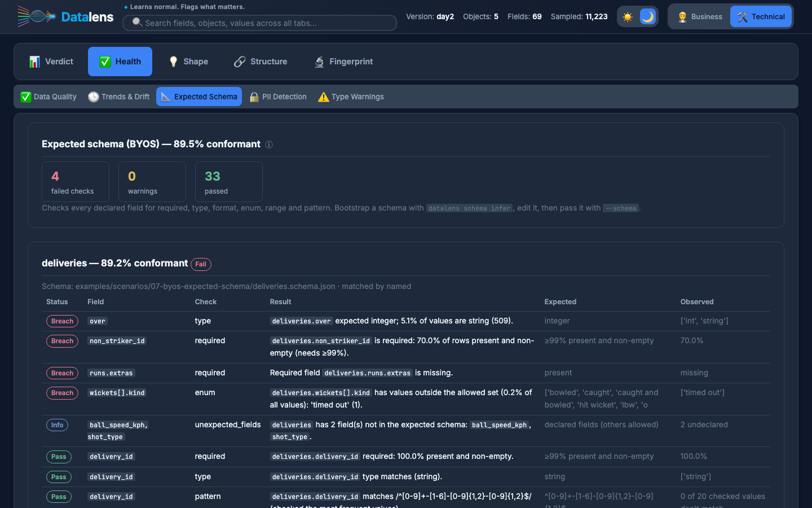Image resolution: width=812 pixels, height=508 pixels.
Task: Focus the search fields input box
Action: pyautogui.click(x=259, y=23)
